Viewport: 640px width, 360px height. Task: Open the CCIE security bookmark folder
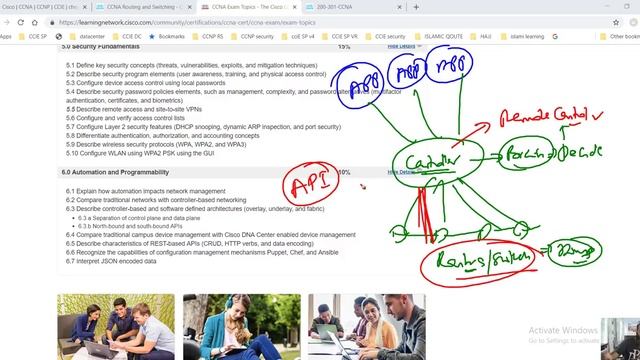(x=385, y=36)
